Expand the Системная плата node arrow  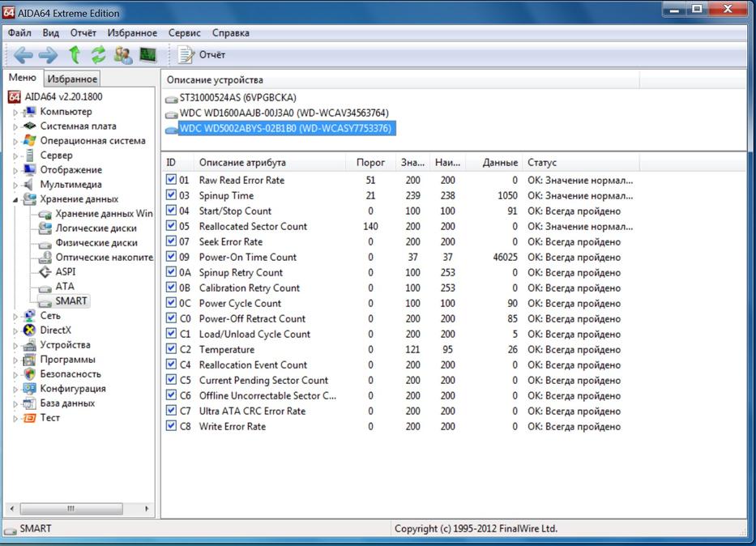15,126
